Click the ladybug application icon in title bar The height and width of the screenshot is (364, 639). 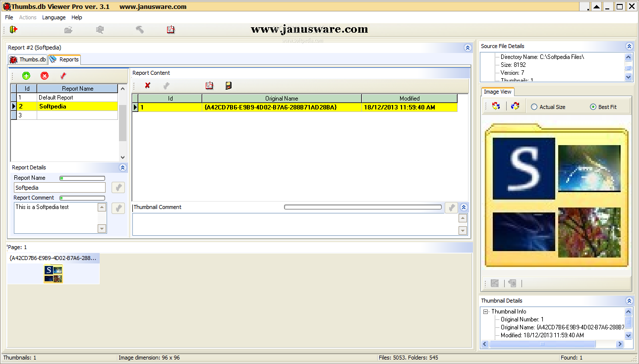(x=6, y=6)
